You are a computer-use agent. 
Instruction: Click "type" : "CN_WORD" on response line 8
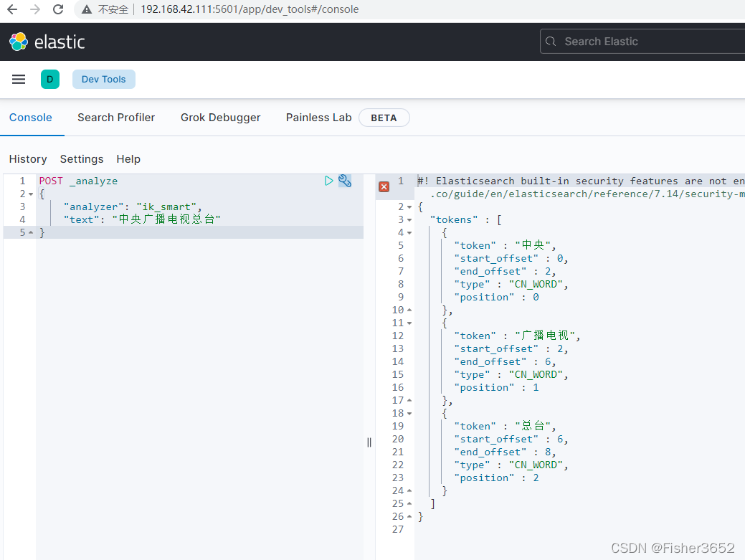pyautogui.click(x=511, y=284)
